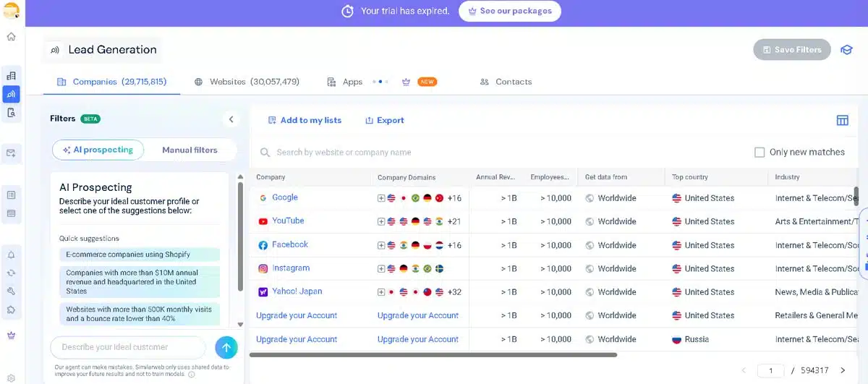The image size is (868, 384).
Task: Open the company buildings icon in sidebar
Action: pos(11,76)
